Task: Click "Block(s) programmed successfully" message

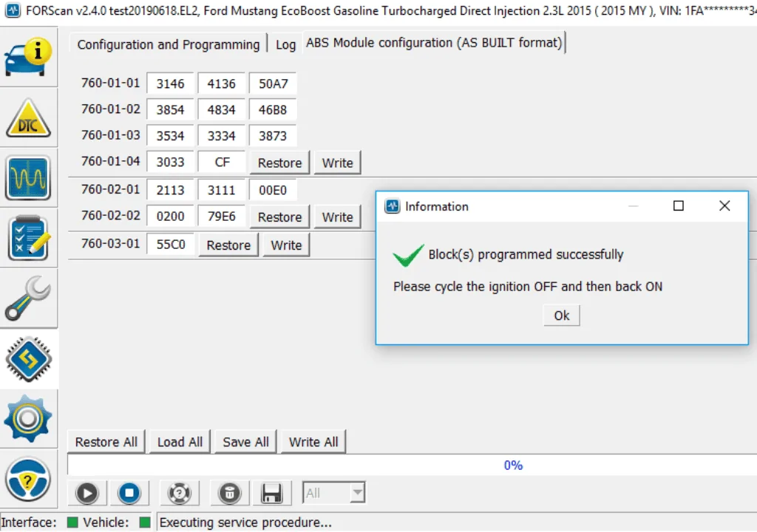Action: click(x=526, y=254)
